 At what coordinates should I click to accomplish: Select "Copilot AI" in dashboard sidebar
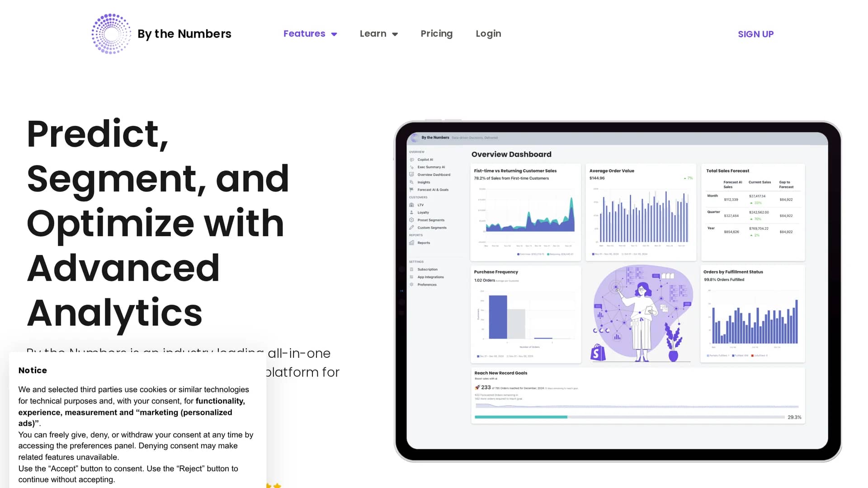[425, 160]
